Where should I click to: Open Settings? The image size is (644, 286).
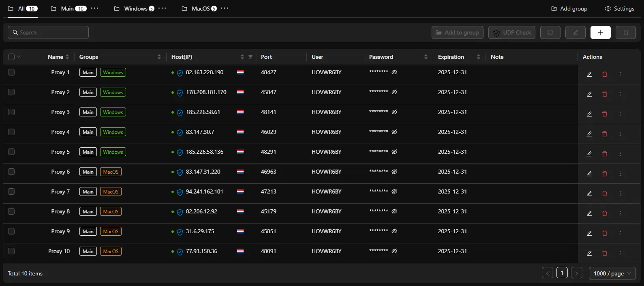620,9
